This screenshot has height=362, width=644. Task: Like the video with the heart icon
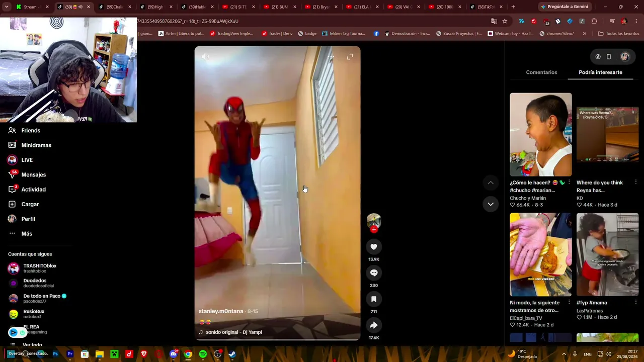(x=374, y=247)
